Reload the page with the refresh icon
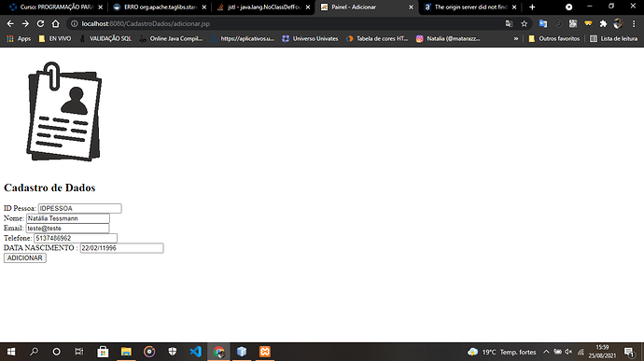 click(x=40, y=24)
